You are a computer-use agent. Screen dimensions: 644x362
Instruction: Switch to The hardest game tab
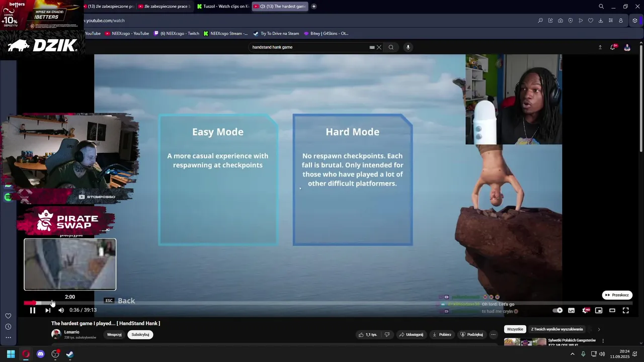[279, 7]
